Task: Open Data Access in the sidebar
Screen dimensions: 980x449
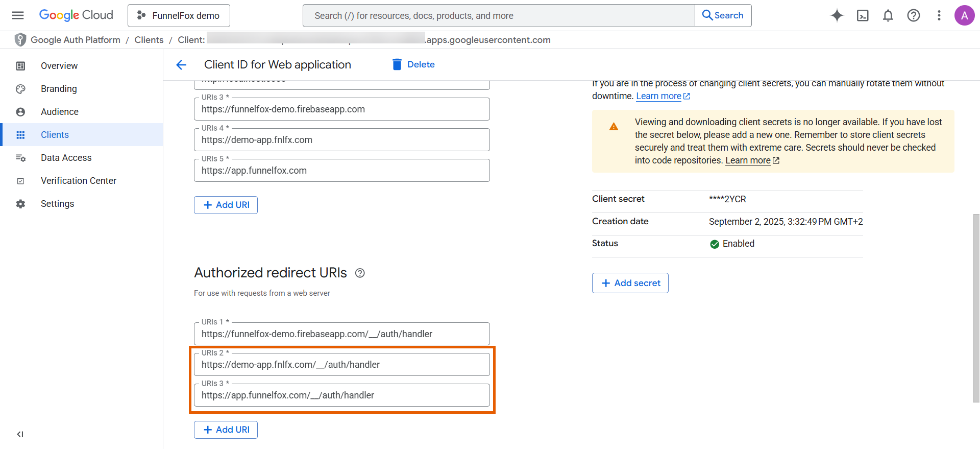Action: coord(82,157)
